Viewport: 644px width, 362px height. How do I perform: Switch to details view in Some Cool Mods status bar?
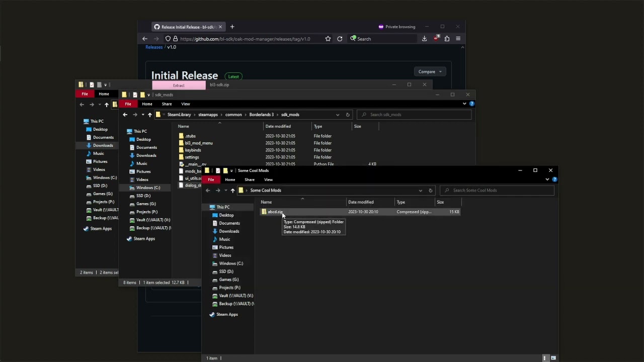tap(544, 358)
